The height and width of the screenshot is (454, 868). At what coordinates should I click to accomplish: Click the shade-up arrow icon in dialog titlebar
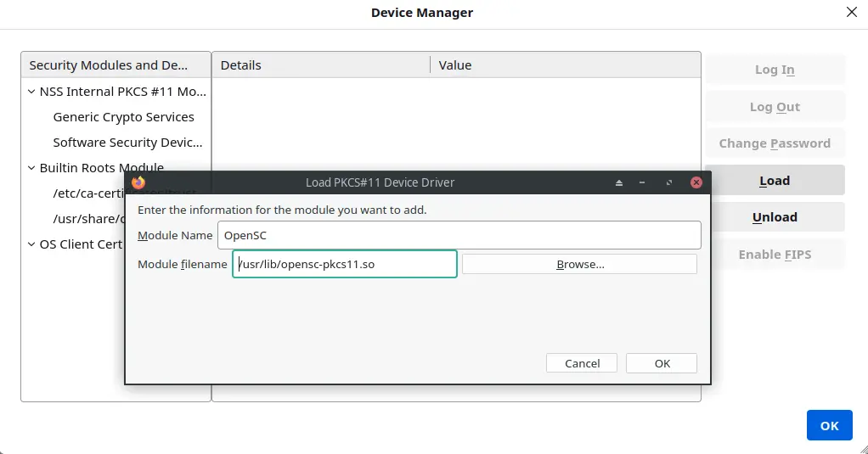coord(619,182)
